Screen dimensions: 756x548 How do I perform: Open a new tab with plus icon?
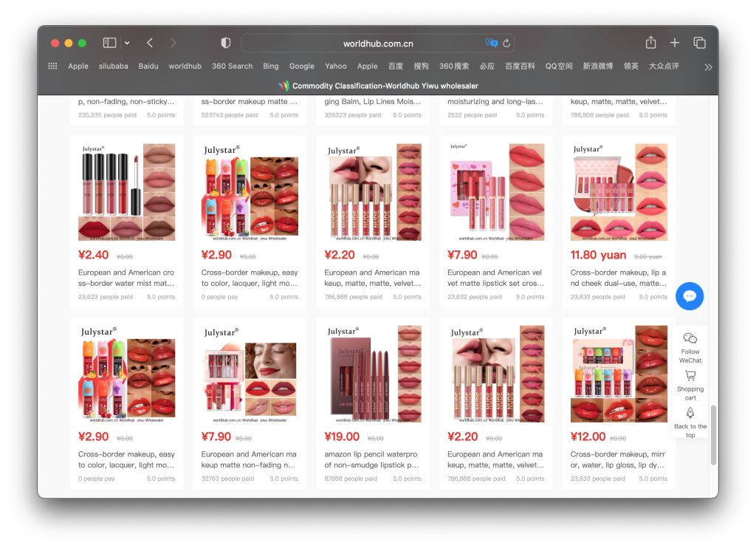click(x=674, y=43)
